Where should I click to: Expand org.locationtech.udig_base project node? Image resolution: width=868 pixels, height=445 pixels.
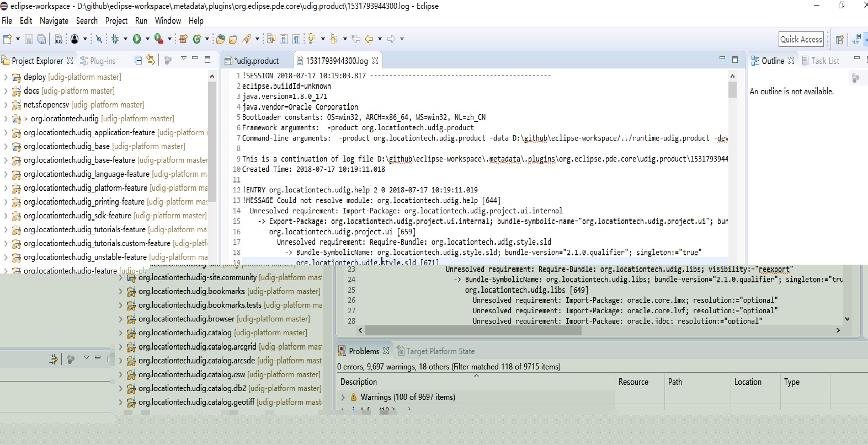6,147
